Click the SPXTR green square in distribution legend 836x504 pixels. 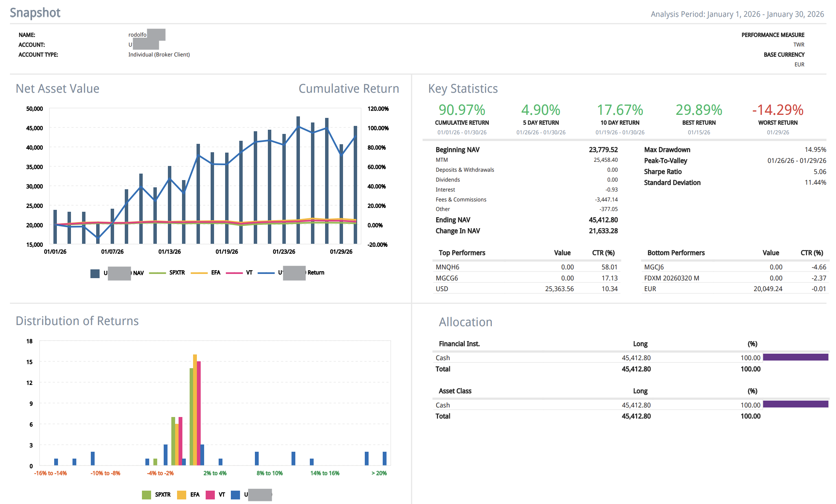[147, 495]
